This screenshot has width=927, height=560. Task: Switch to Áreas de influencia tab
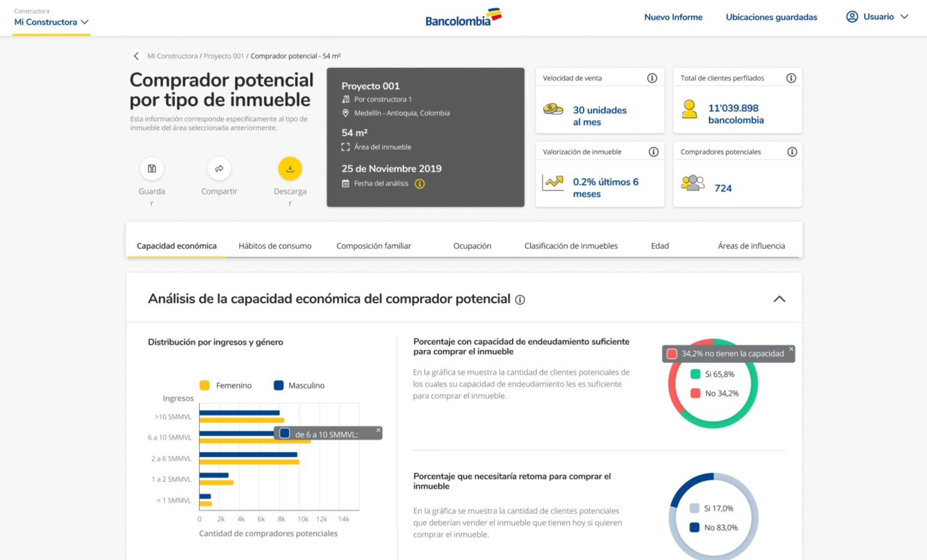coord(751,246)
